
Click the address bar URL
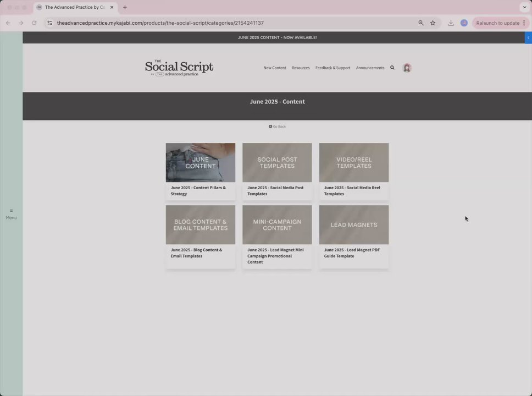click(x=160, y=23)
